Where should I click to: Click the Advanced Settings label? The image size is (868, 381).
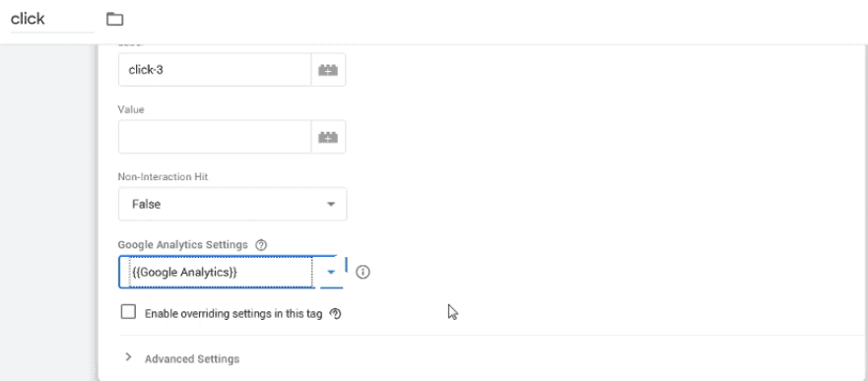pyautogui.click(x=192, y=359)
